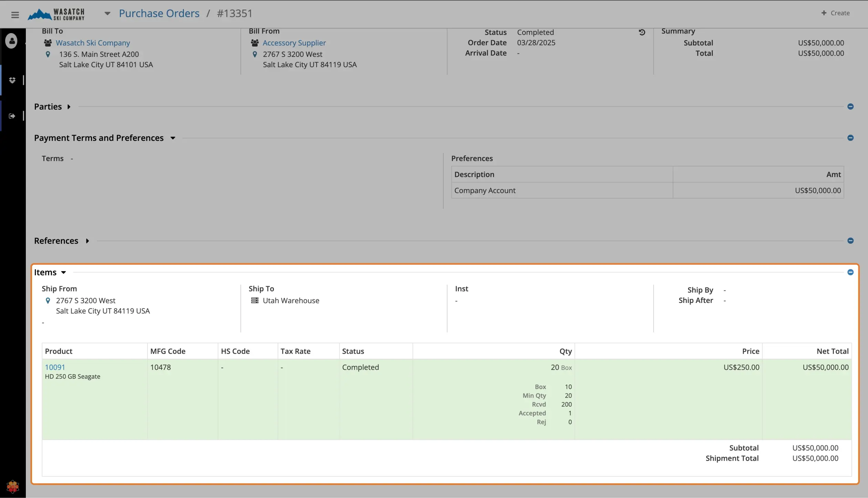Click the Price column header
Viewport: 868px width, 498px height.
[x=669, y=351]
